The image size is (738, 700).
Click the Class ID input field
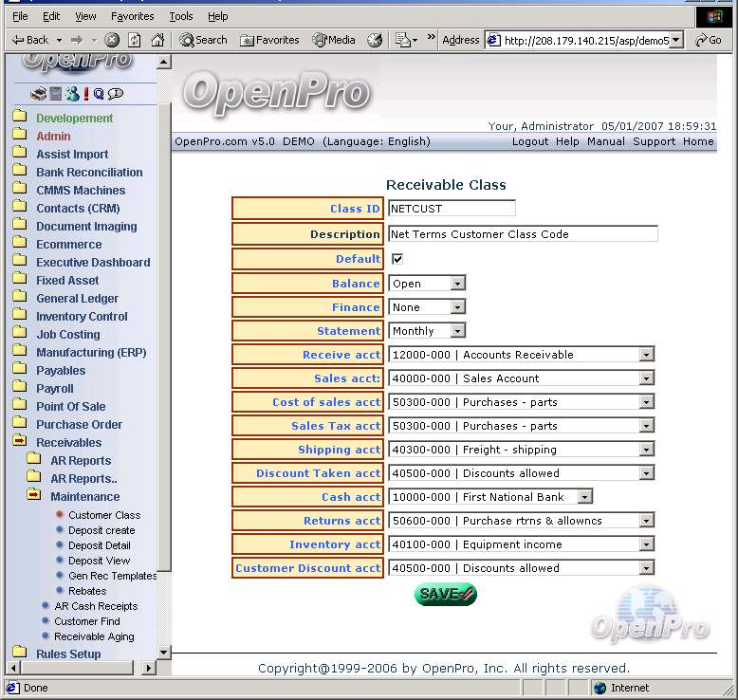coord(452,209)
